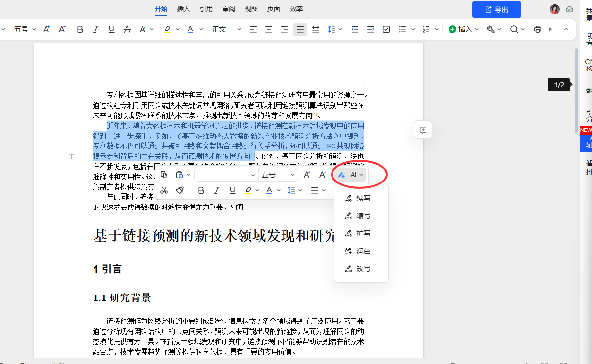
Task: Apply strikethrough from the top toolbar
Action: (127, 29)
